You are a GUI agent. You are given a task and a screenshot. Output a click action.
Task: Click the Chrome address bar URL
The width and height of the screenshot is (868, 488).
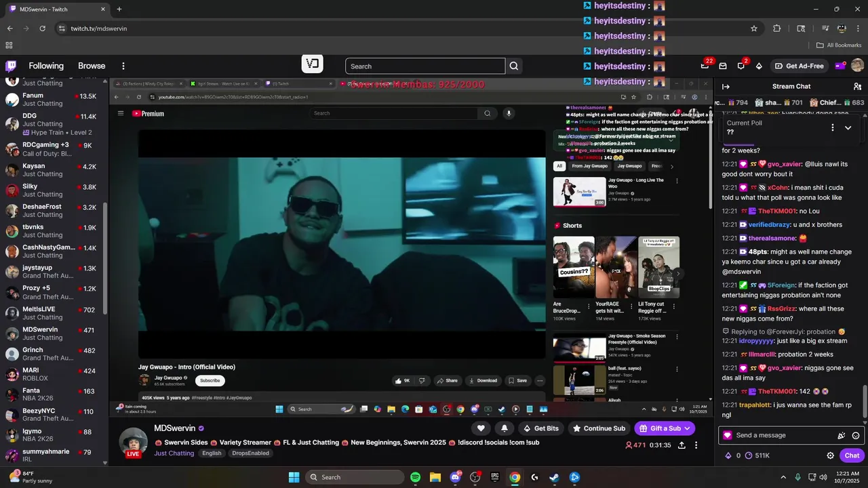[99, 28]
